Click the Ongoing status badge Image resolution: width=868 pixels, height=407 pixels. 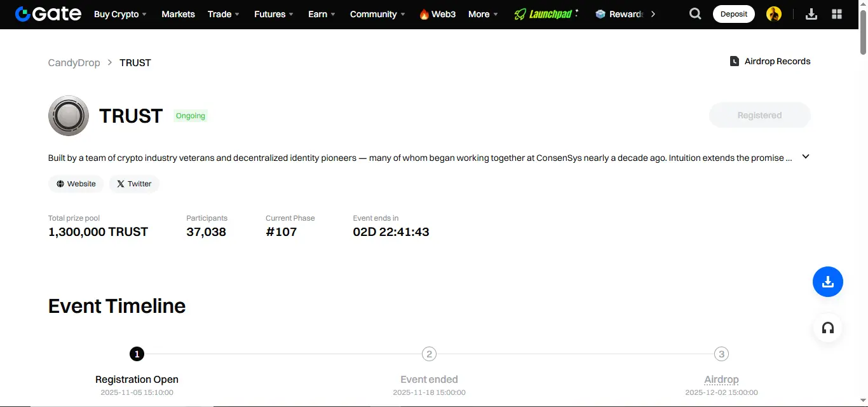[x=191, y=116]
